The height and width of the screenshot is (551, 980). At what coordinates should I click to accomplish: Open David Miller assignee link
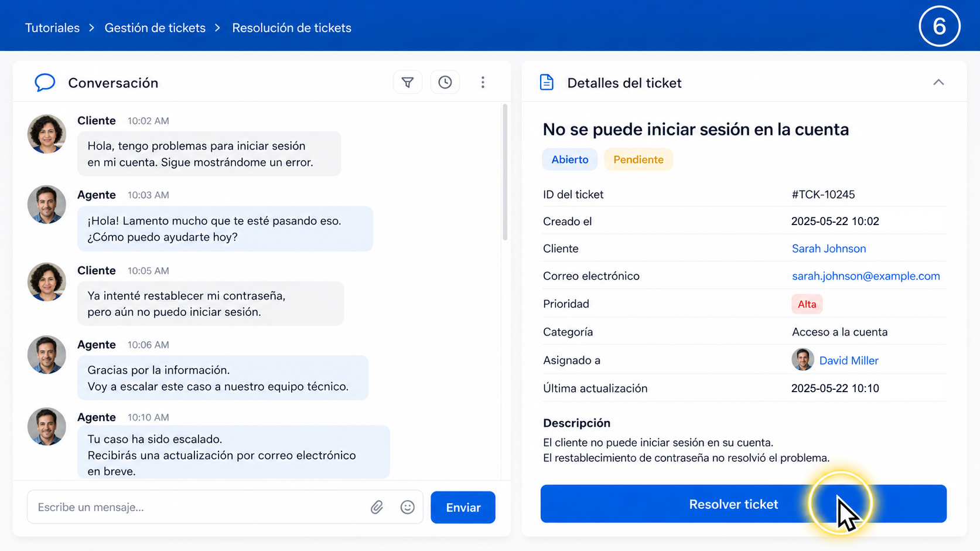849,360
